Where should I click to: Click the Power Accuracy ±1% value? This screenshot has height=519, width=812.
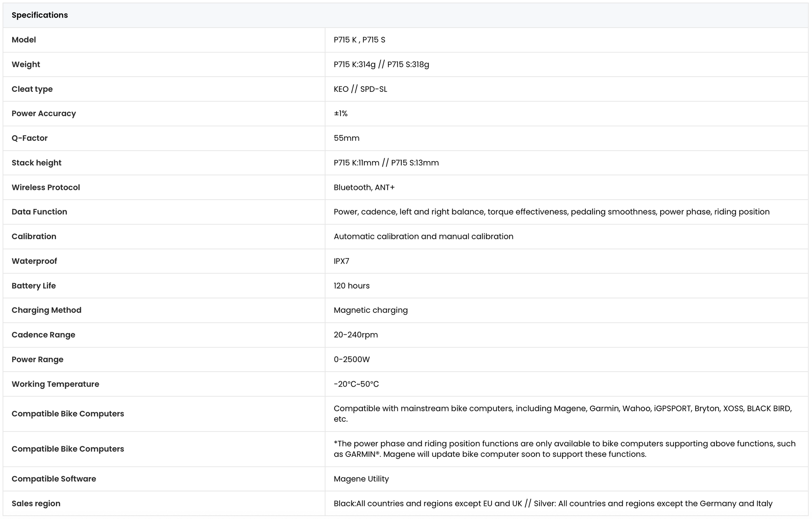340,114
